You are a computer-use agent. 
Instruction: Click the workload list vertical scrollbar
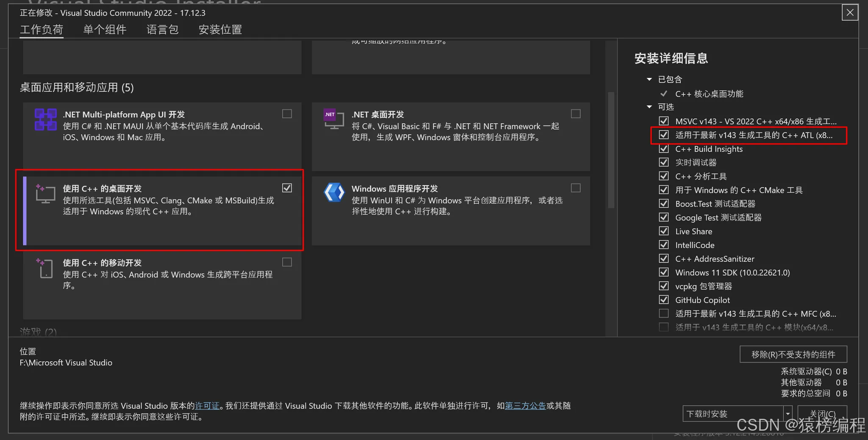(x=611, y=150)
